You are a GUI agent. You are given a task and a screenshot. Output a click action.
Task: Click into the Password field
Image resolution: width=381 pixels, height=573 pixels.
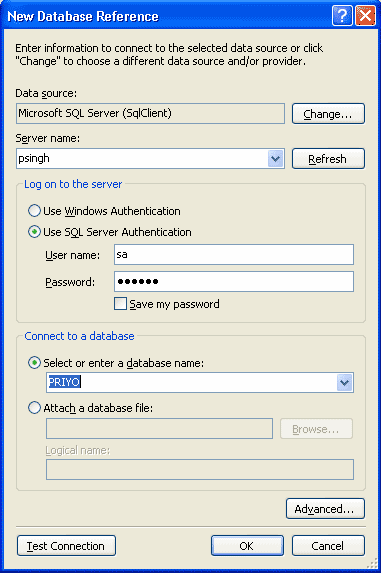pyautogui.click(x=234, y=281)
